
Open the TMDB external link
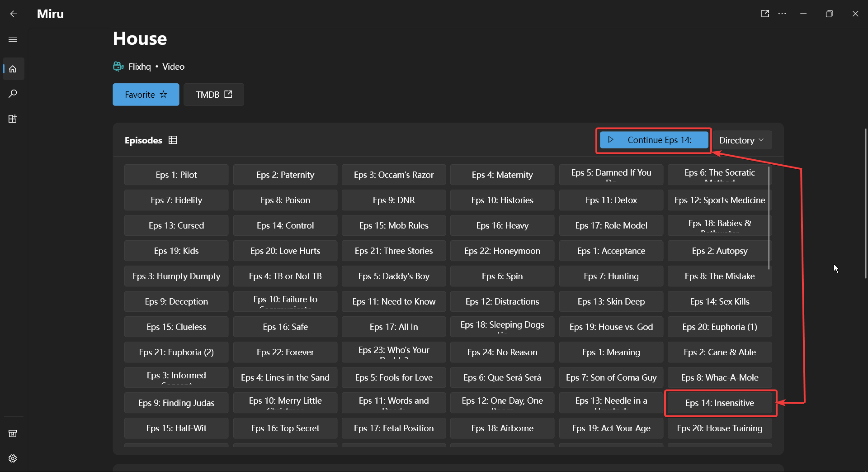pos(213,95)
